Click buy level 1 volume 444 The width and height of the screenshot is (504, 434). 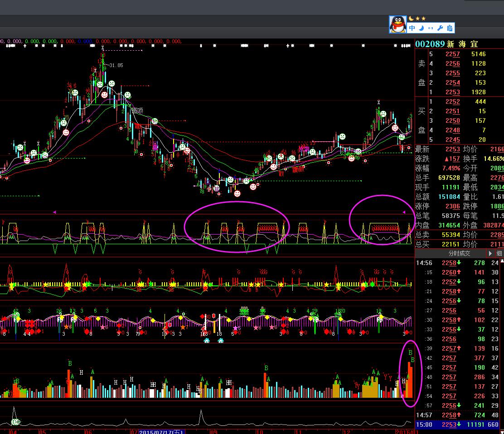[x=480, y=101]
